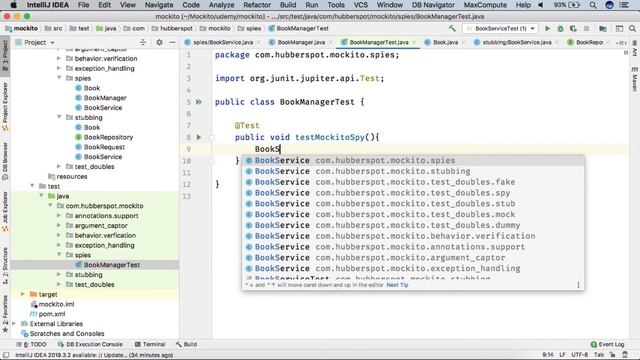The height and width of the screenshot is (360, 640).
Task: Click the run class gutter icon beside BookManagerTest class declaration
Action: coord(199,102)
